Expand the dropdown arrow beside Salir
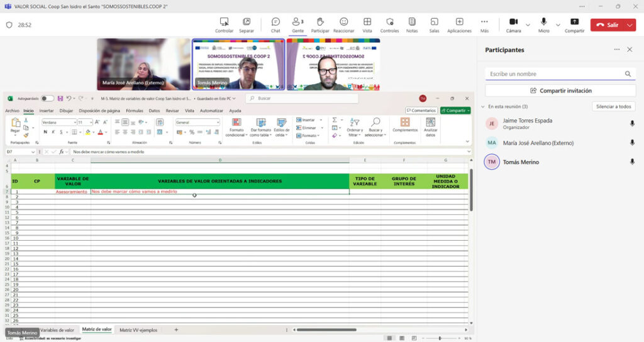 point(630,25)
